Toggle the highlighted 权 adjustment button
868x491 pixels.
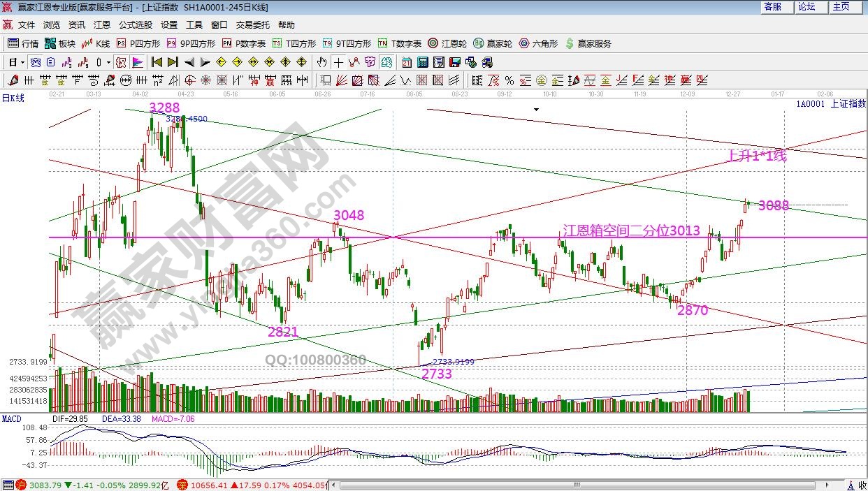click(121, 62)
